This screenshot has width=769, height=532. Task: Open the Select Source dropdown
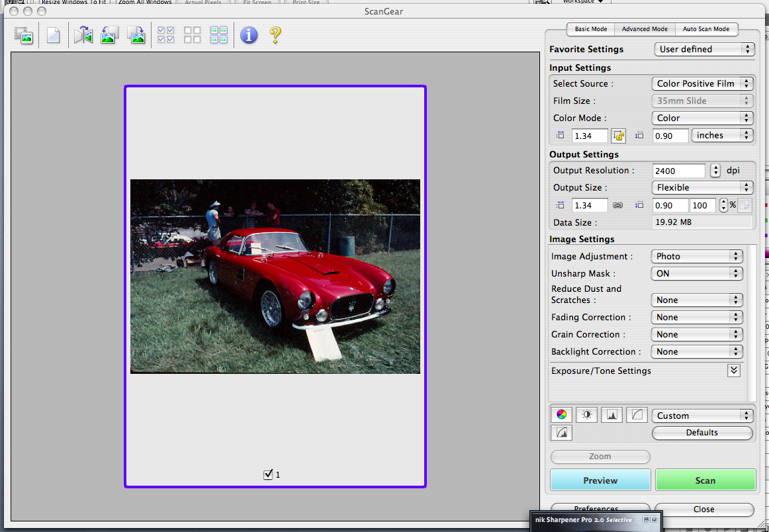point(702,83)
